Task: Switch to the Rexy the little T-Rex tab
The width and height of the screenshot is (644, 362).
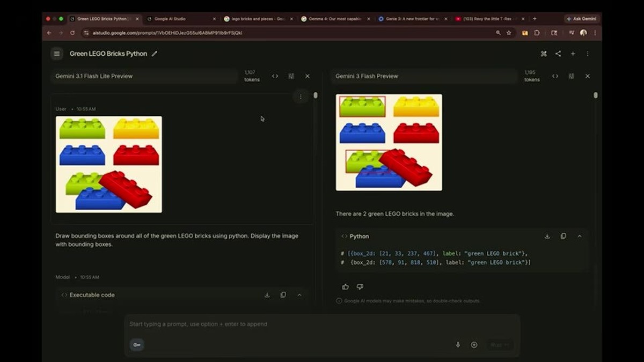Action: pos(491,19)
